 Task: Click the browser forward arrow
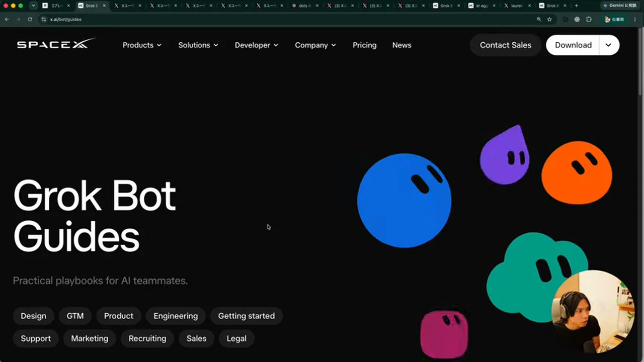18,19
